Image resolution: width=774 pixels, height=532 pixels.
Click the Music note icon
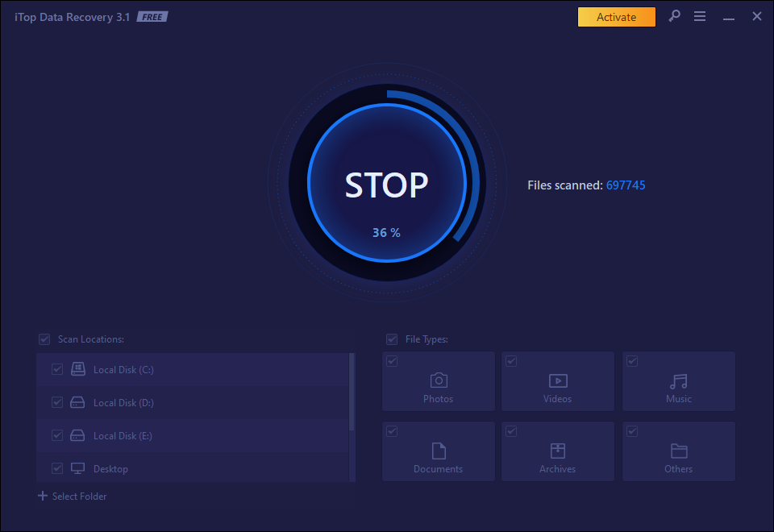pyautogui.click(x=678, y=380)
